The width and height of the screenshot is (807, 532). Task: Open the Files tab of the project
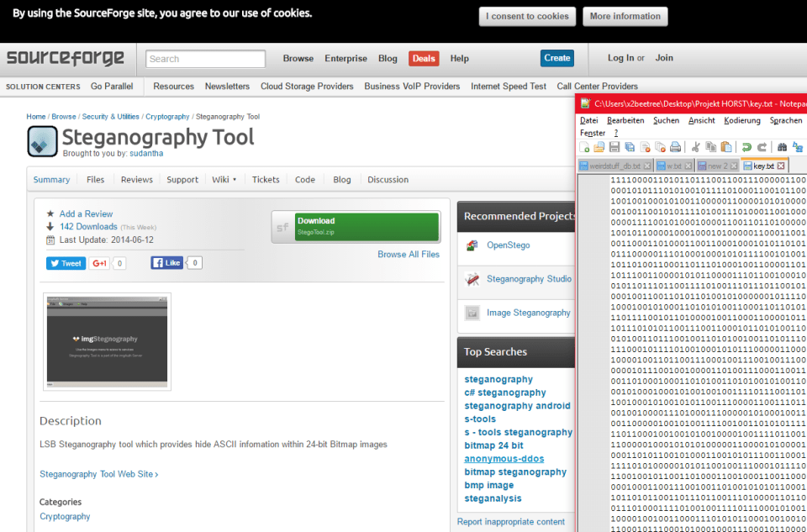(95, 180)
